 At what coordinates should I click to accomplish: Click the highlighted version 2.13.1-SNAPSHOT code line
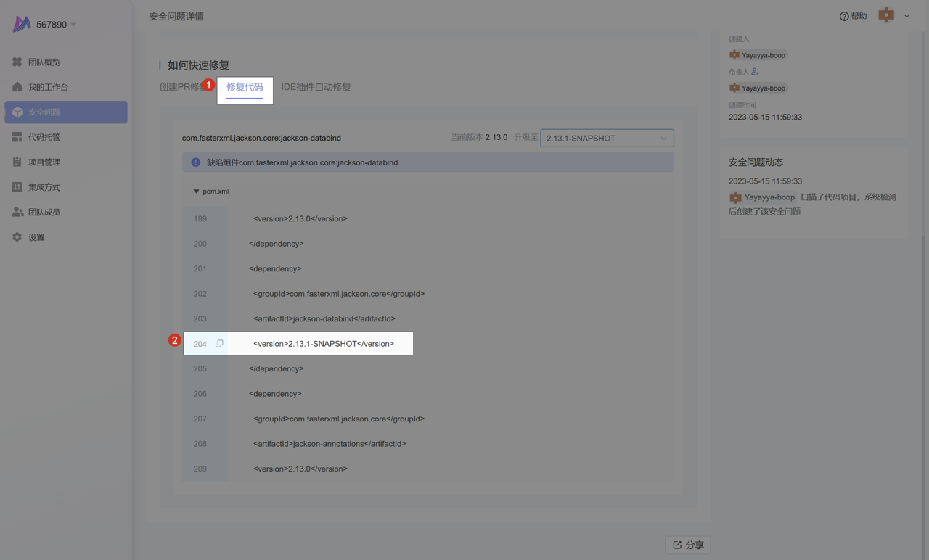tap(324, 344)
